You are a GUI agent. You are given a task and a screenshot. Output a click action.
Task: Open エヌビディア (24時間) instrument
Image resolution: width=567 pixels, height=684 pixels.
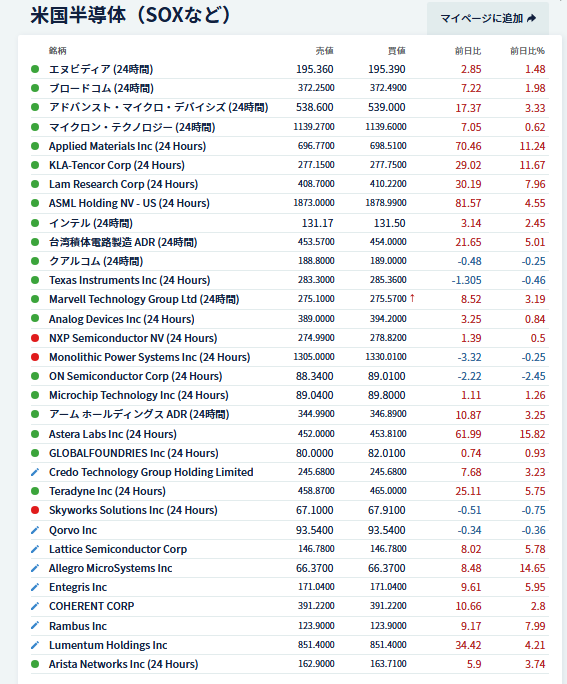coord(101,69)
